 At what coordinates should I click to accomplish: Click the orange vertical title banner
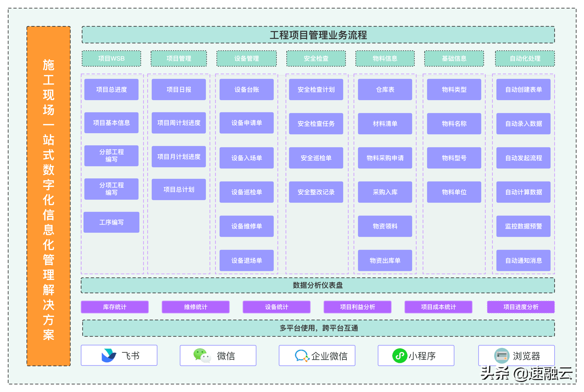48,196
